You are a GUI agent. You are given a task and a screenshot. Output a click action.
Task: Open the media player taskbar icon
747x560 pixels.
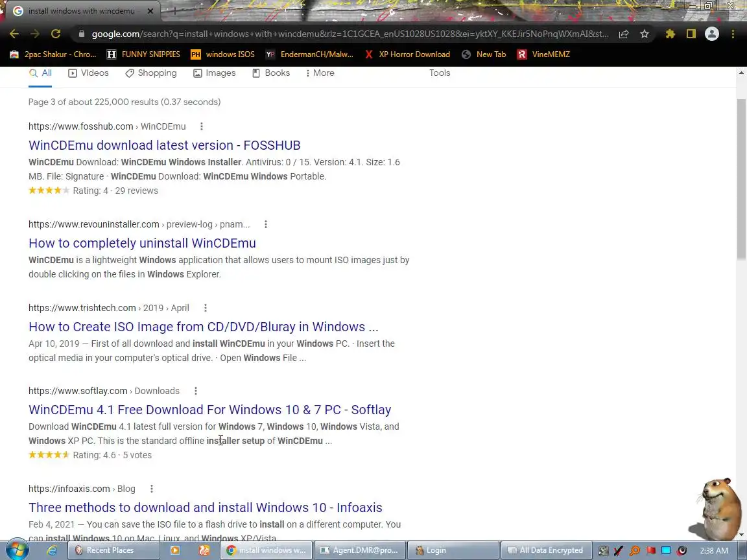(175, 550)
